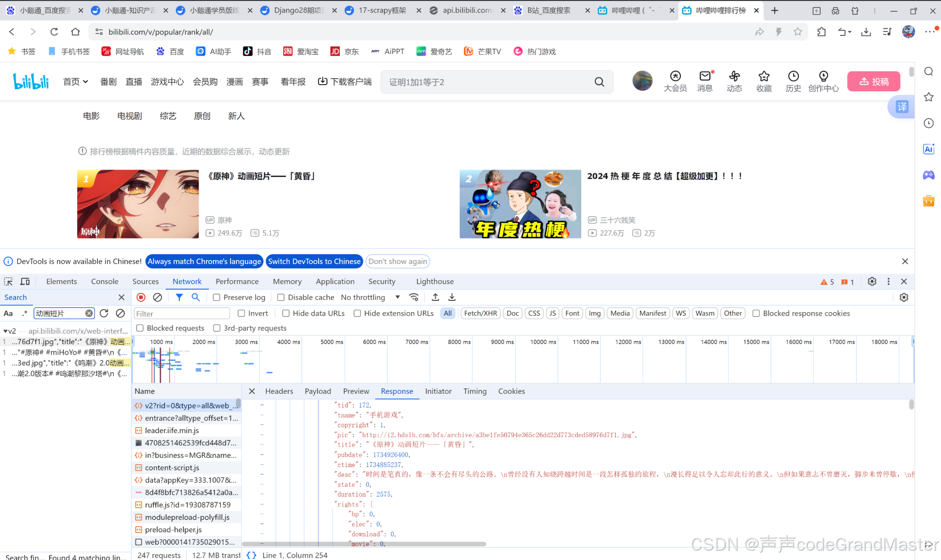Select v2?rid=0&type=all request row
The height and width of the screenshot is (560, 941).
(186, 406)
